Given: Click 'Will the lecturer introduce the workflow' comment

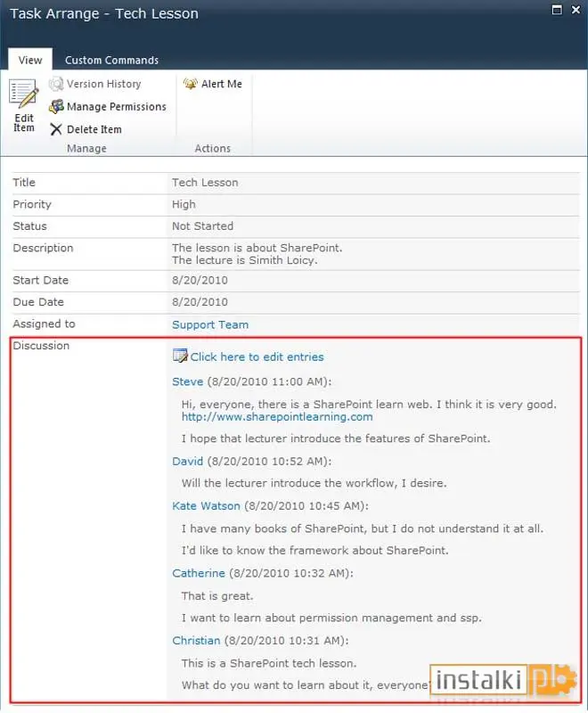Looking at the screenshot, I should click(314, 483).
